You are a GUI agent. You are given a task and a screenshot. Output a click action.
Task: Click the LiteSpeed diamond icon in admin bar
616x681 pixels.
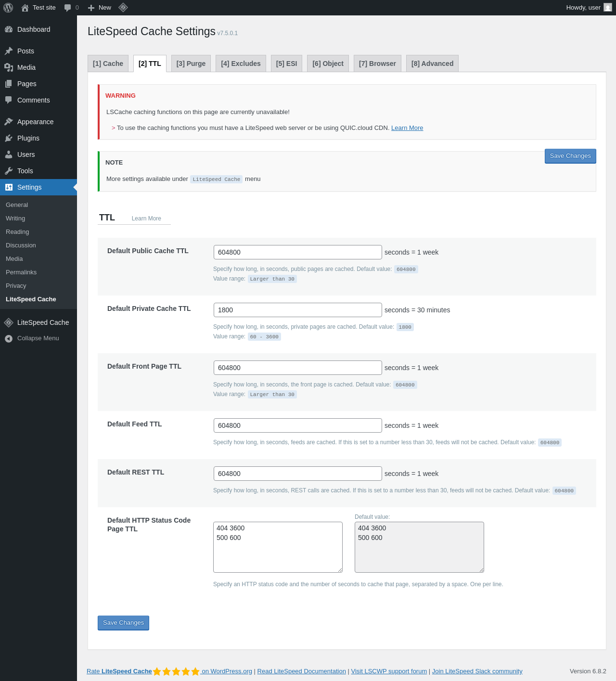(123, 7)
